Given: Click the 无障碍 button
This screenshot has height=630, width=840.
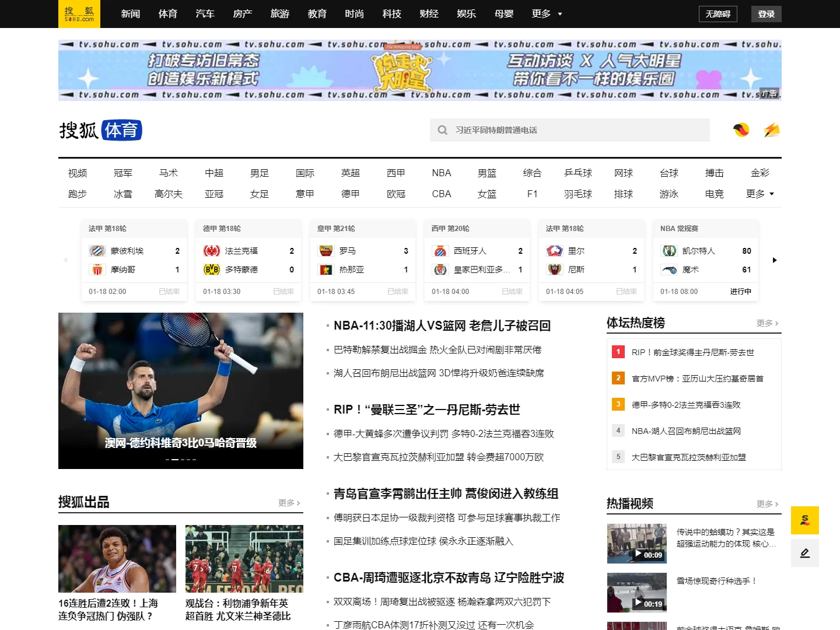Looking at the screenshot, I should (x=718, y=14).
